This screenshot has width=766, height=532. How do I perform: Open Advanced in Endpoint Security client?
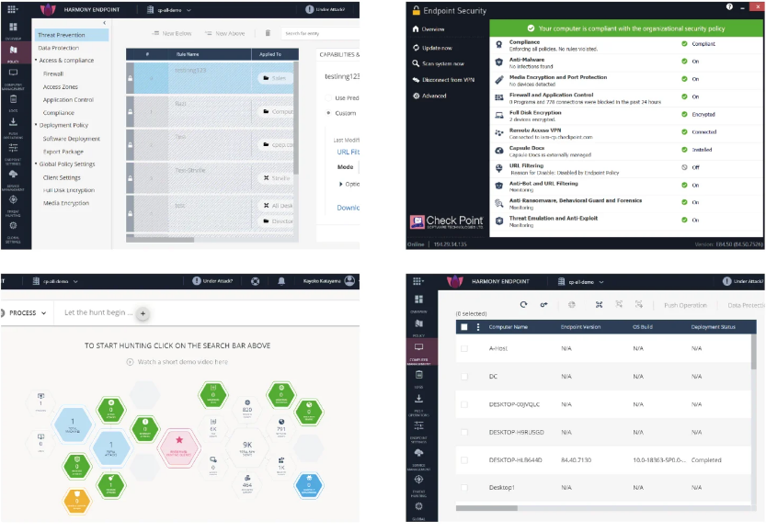pyautogui.click(x=429, y=96)
